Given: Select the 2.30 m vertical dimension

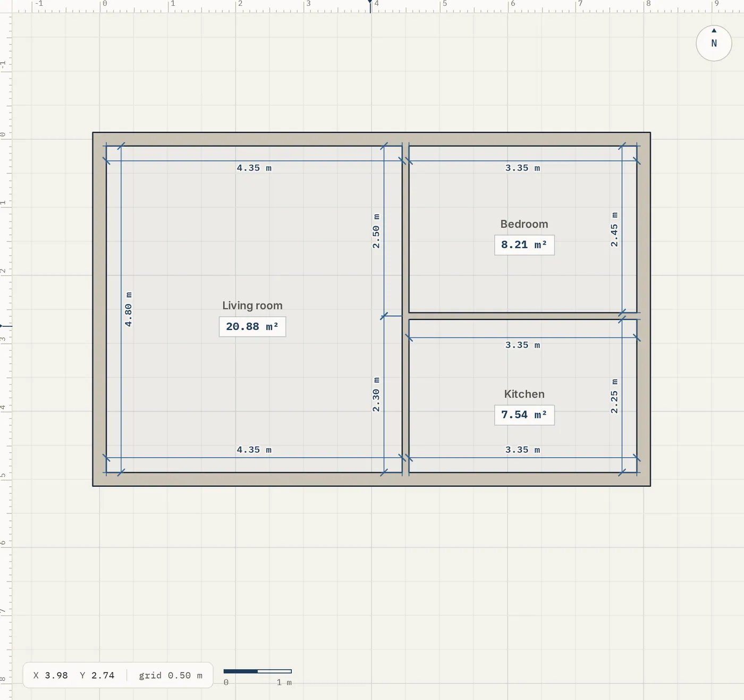Looking at the screenshot, I should tap(376, 394).
